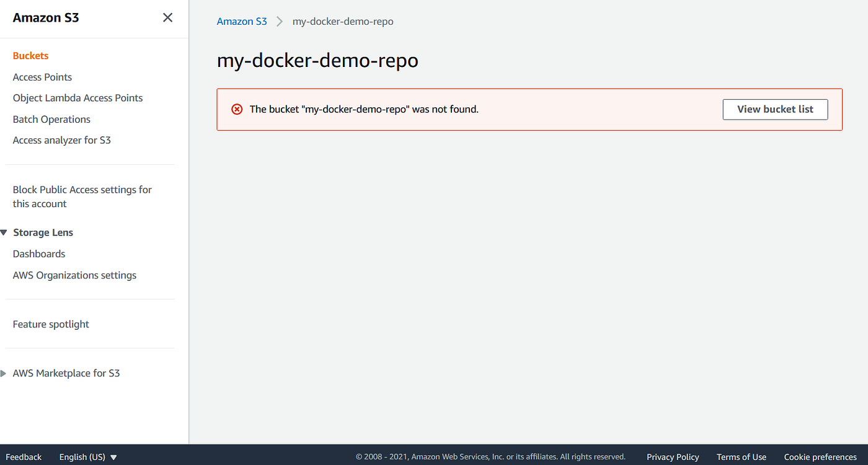Open Object Lambda Access Points
The width and height of the screenshot is (868, 465).
coord(77,97)
